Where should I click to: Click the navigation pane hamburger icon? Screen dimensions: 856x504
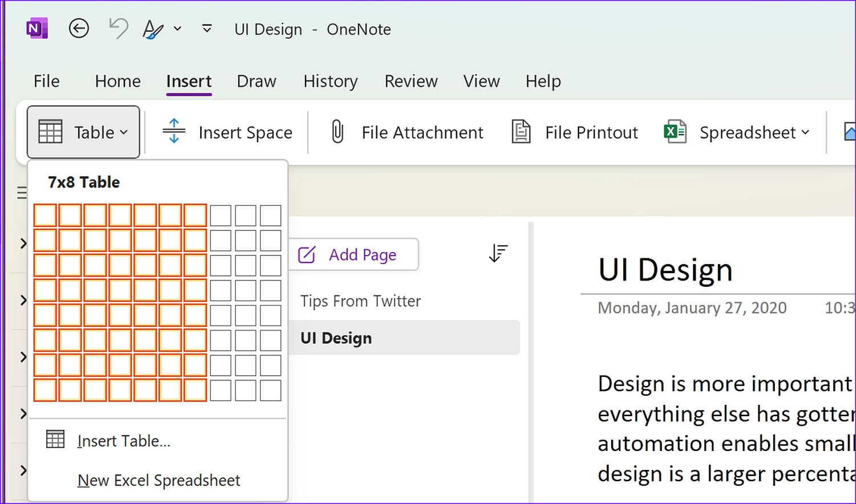tap(21, 193)
